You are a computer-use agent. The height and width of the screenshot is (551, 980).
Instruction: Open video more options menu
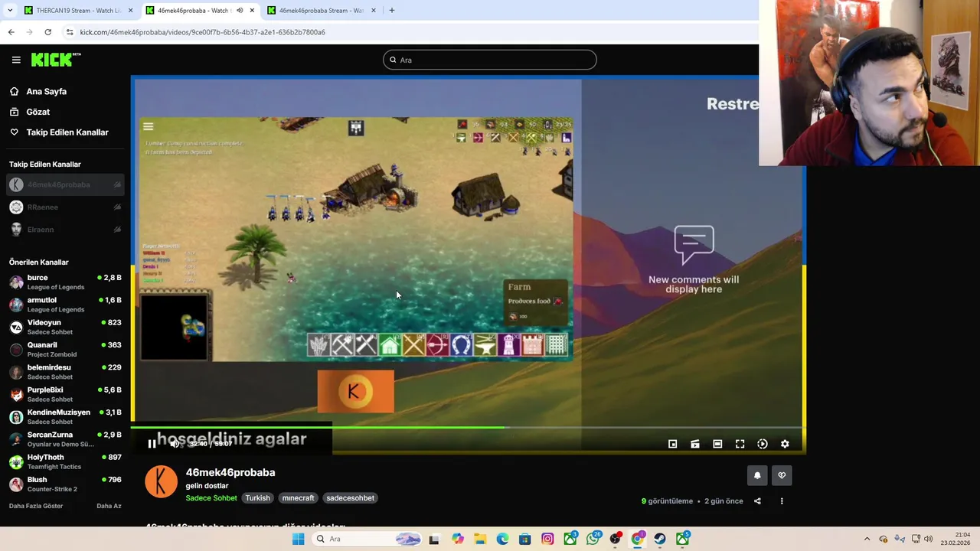pyautogui.click(x=782, y=501)
